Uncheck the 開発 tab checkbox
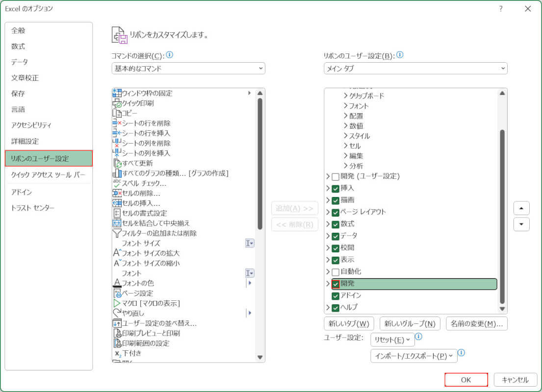 click(336, 284)
